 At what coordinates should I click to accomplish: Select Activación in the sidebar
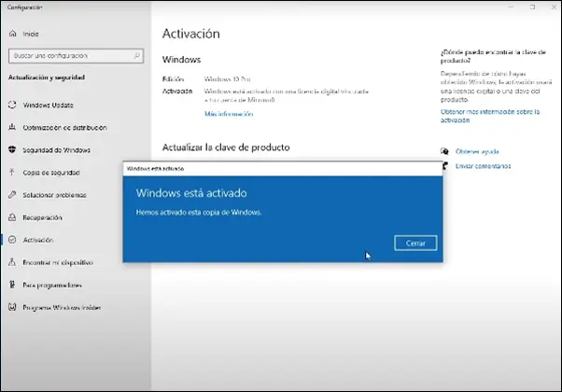pyautogui.click(x=38, y=240)
